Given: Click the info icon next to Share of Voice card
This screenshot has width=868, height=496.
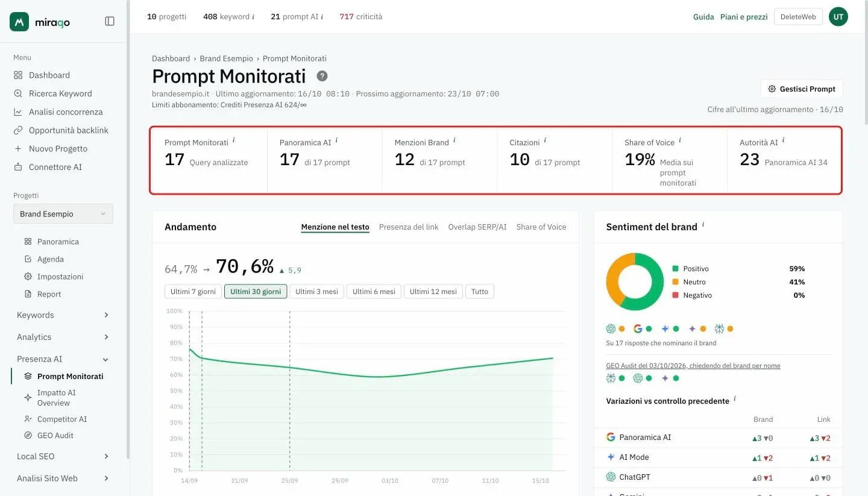Looking at the screenshot, I should point(680,140).
